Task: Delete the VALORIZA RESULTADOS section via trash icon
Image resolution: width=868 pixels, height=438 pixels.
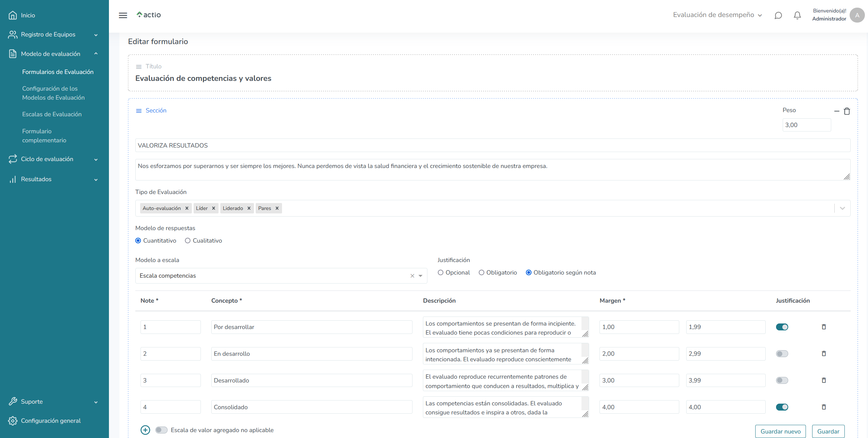Action: point(847,111)
